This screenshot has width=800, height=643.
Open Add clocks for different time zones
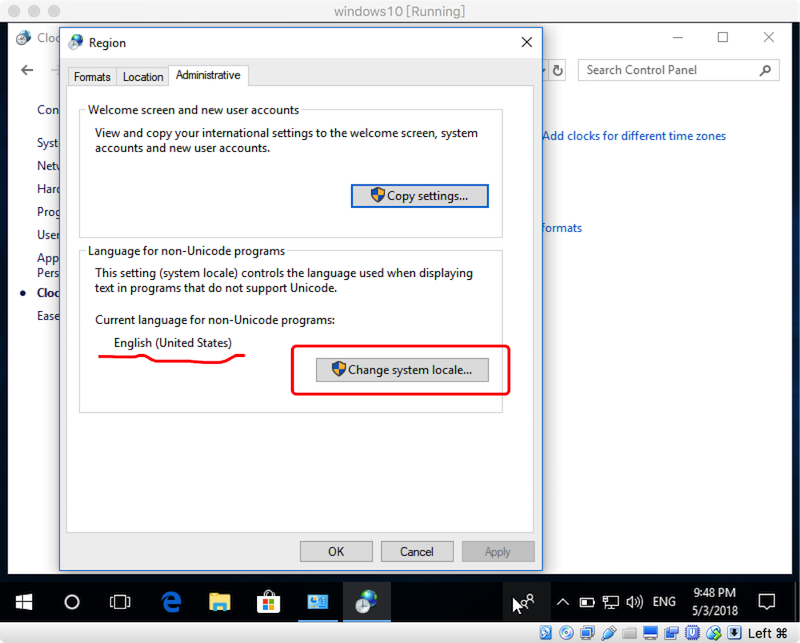[634, 136]
